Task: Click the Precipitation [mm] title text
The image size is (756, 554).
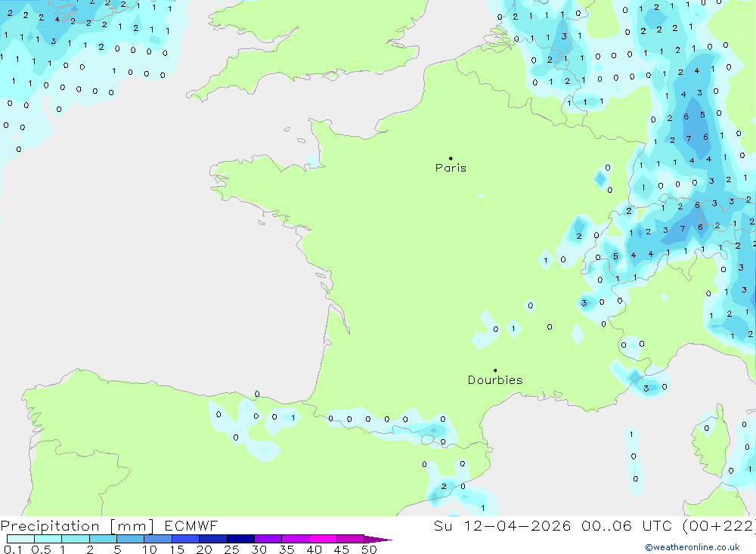Action: [77, 526]
